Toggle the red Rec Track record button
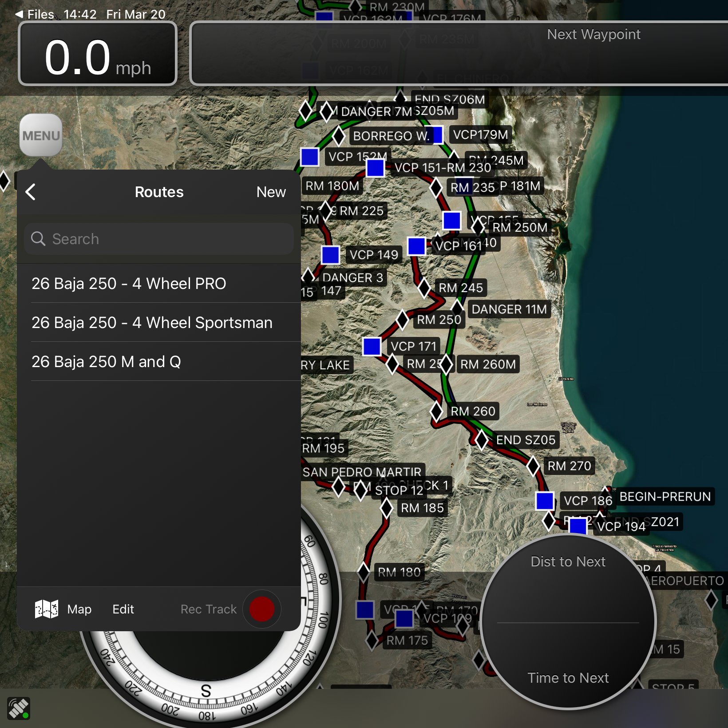The width and height of the screenshot is (728, 728). point(261,609)
